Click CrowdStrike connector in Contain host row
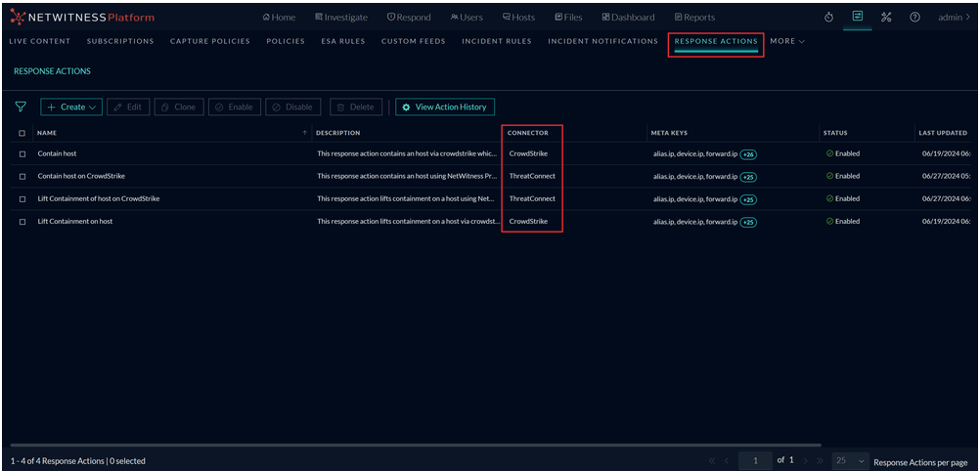The width and height of the screenshot is (980, 471). [528, 153]
